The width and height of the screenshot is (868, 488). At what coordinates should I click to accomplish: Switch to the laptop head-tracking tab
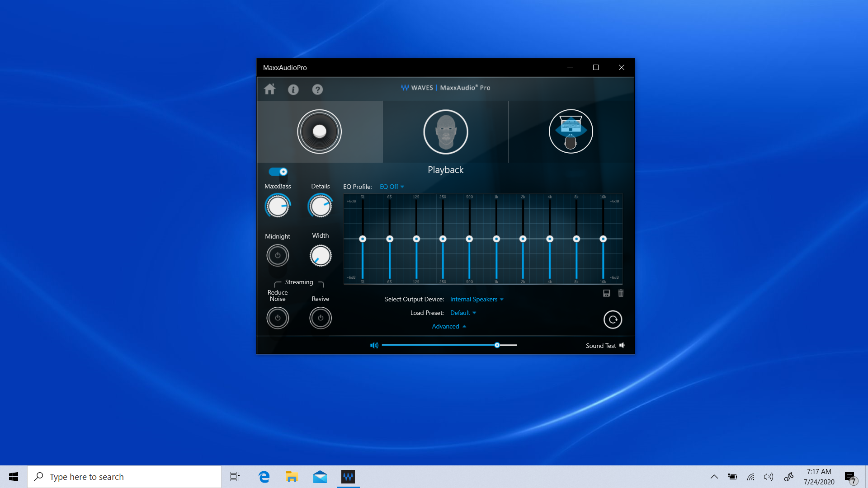571,131
